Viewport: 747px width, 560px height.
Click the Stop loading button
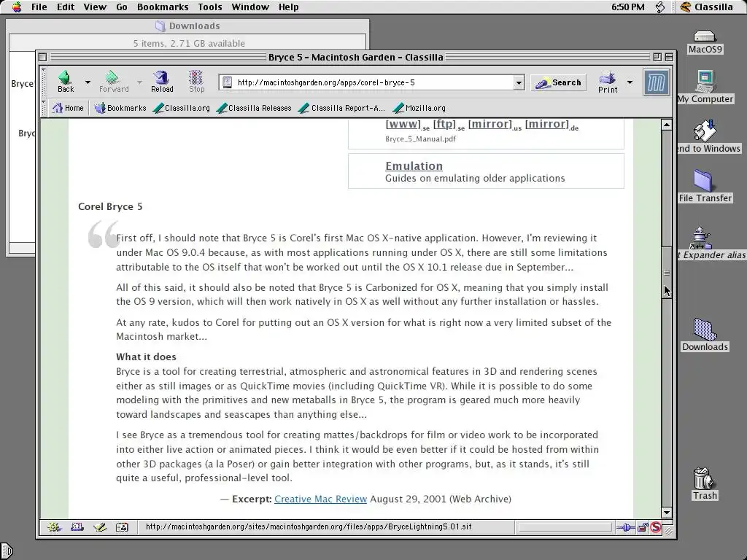(x=196, y=82)
